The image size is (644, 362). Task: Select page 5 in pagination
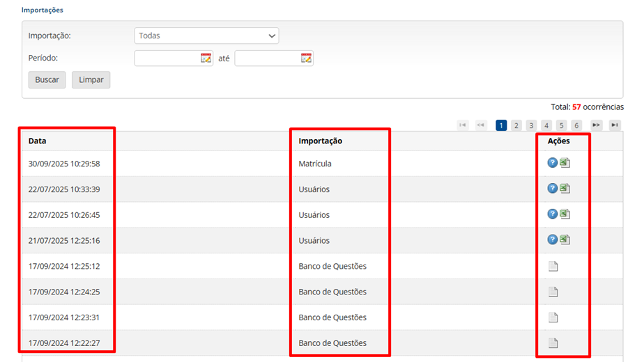tap(562, 125)
